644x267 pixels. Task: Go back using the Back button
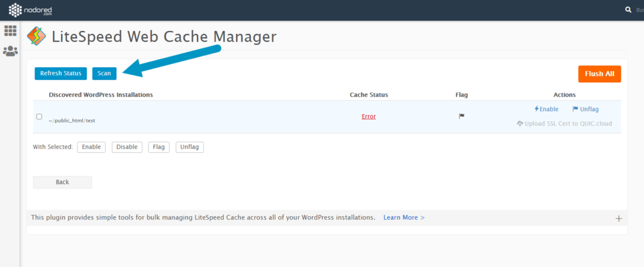(x=62, y=182)
